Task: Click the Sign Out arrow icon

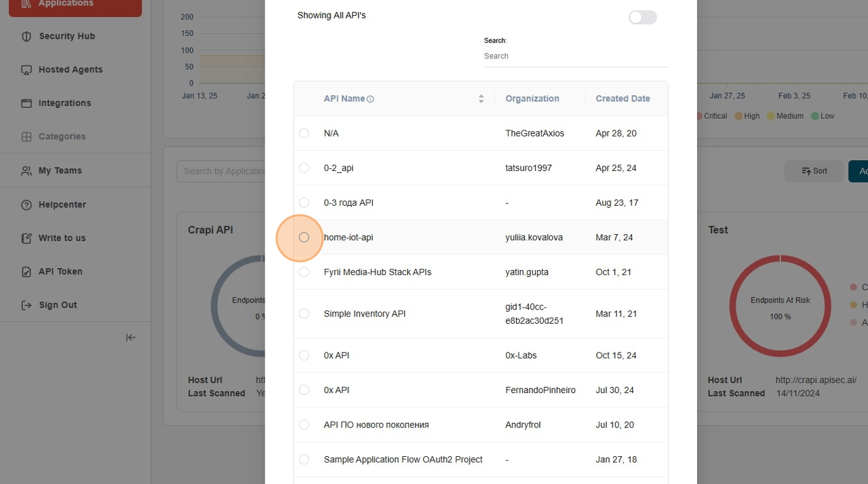Action: 26,305
